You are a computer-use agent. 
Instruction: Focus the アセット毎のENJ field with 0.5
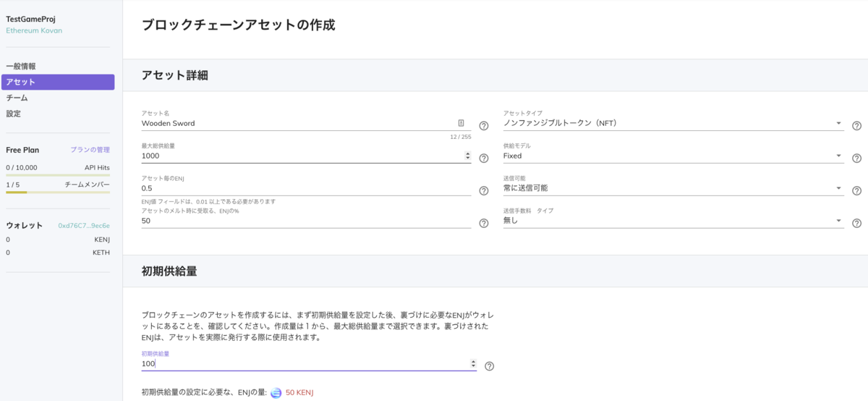tap(306, 188)
